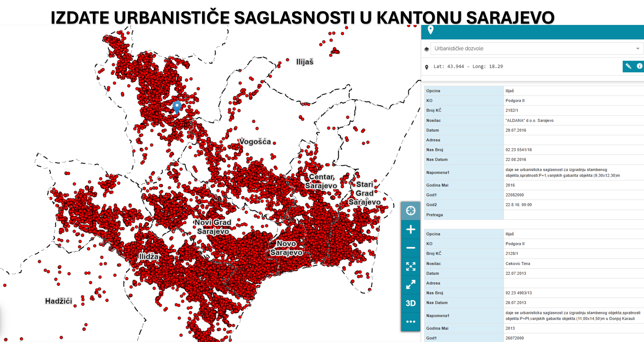Click the Datum value 22.07.2013
This screenshot has height=342, width=644.
tap(516, 273)
